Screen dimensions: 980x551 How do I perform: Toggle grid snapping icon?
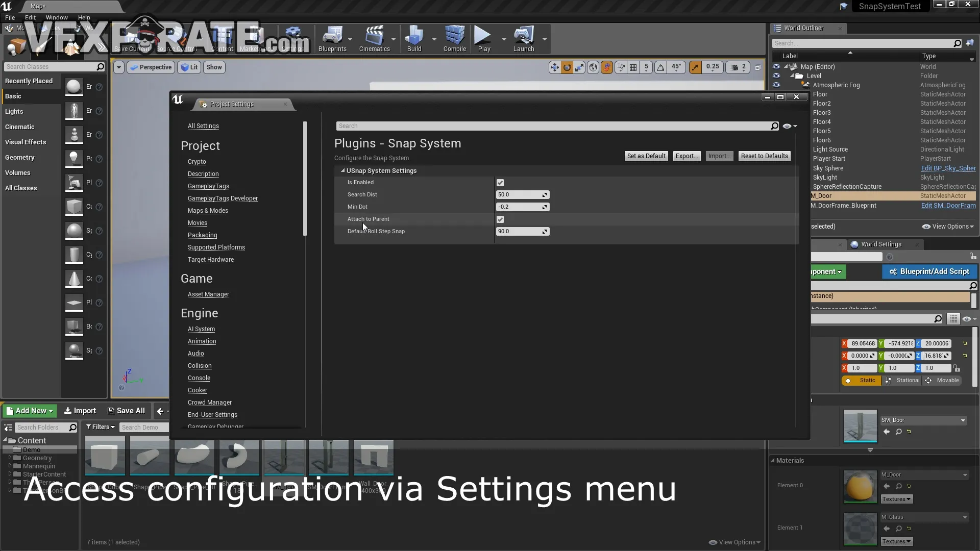pos(633,67)
